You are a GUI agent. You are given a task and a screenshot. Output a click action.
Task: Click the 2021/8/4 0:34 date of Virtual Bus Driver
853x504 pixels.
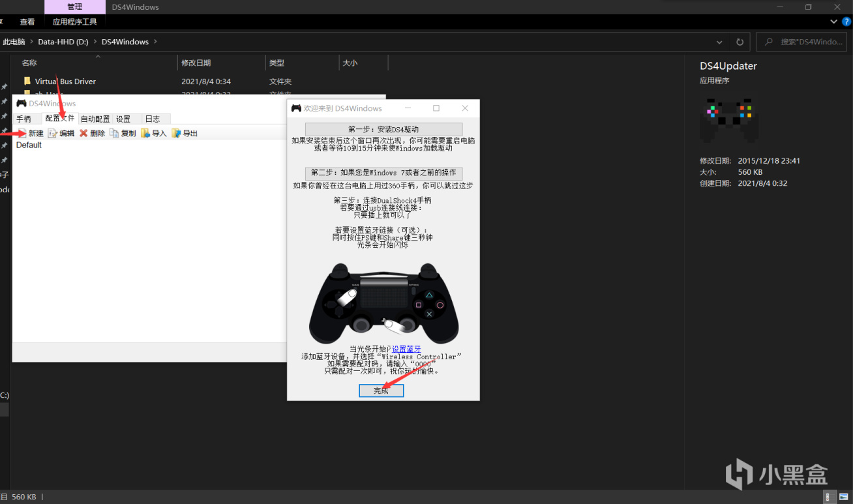tap(206, 82)
